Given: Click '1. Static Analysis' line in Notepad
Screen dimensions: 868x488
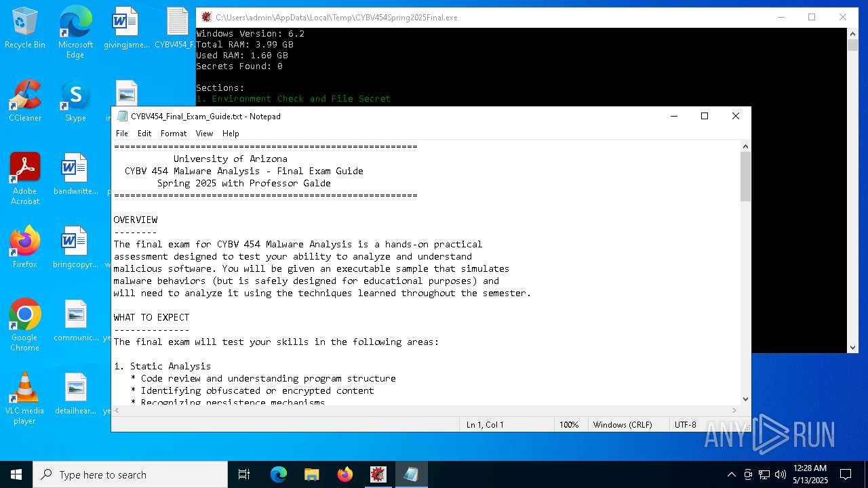Looking at the screenshot, I should [163, 366].
